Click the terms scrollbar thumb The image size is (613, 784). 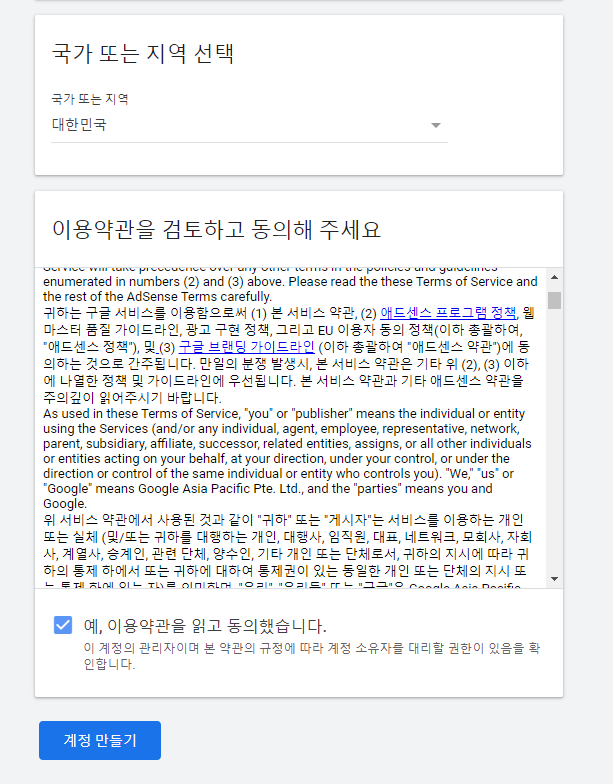(x=554, y=300)
